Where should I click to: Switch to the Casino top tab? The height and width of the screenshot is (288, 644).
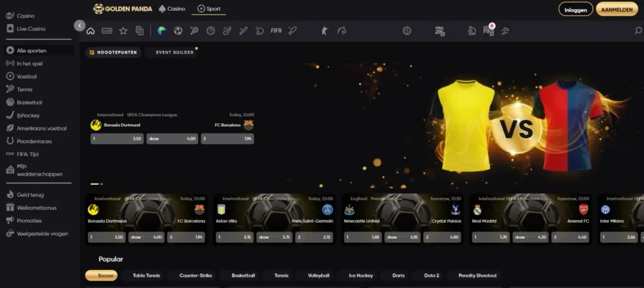pyautogui.click(x=172, y=9)
